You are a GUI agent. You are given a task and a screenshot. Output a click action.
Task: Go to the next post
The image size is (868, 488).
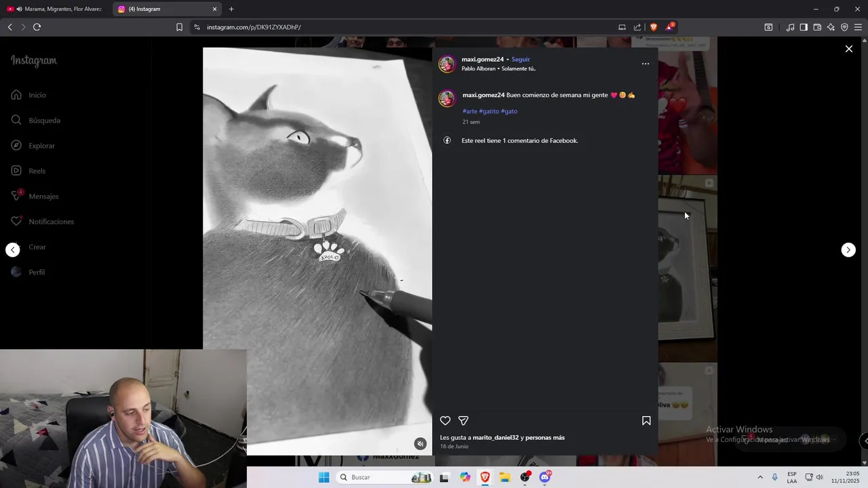pyautogui.click(x=848, y=250)
